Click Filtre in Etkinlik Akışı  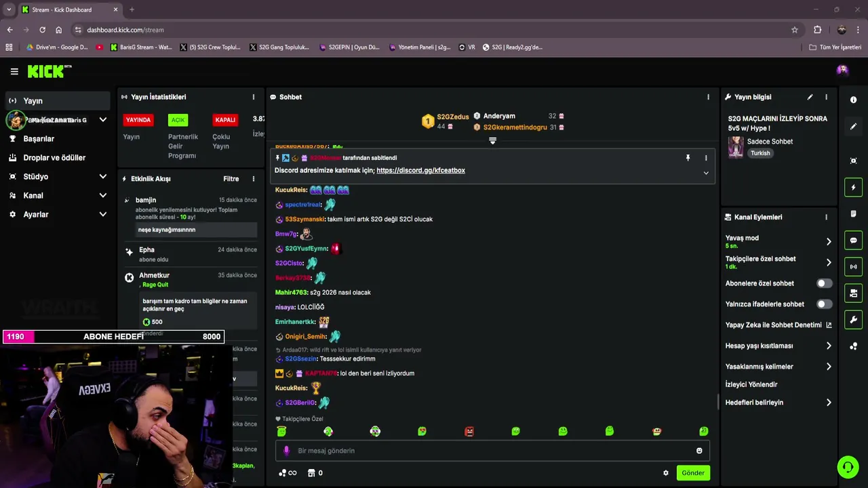click(x=231, y=179)
